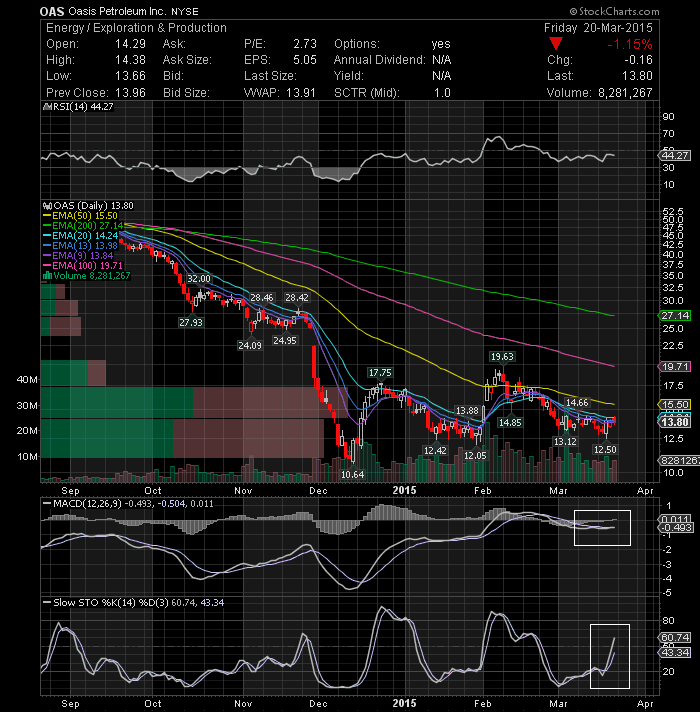The height and width of the screenshot is (712, 700).
Task: Click the -0.493 MACD axis tag
Action: [676, 528]
